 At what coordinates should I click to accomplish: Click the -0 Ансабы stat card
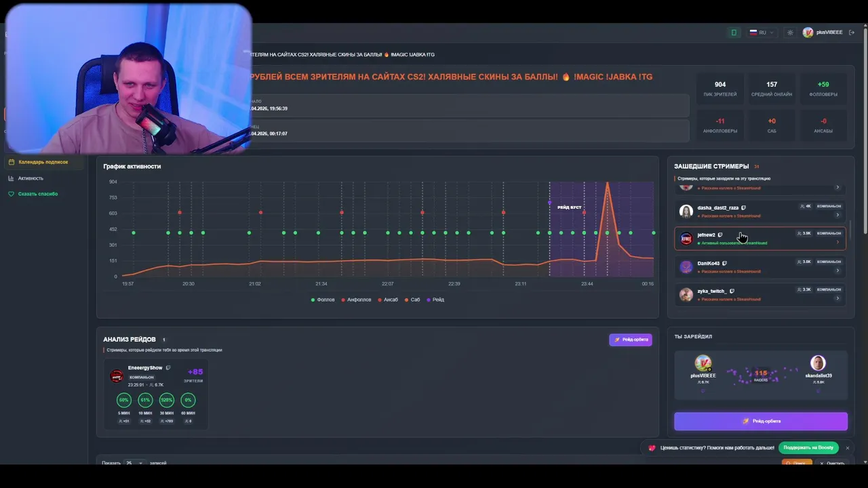pyautogui.click(x=823, y=126)
